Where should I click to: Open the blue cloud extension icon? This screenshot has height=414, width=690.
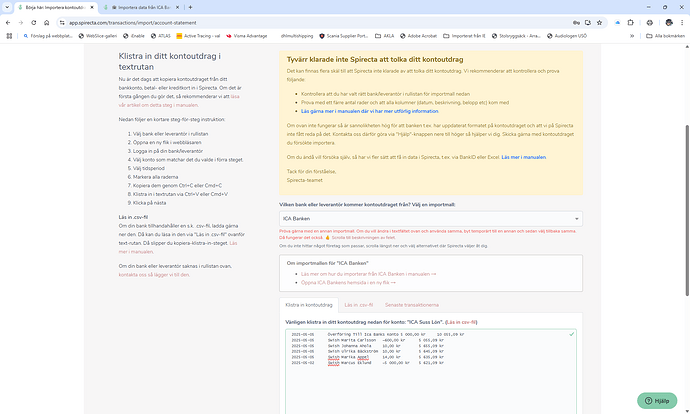click(617, 22)
